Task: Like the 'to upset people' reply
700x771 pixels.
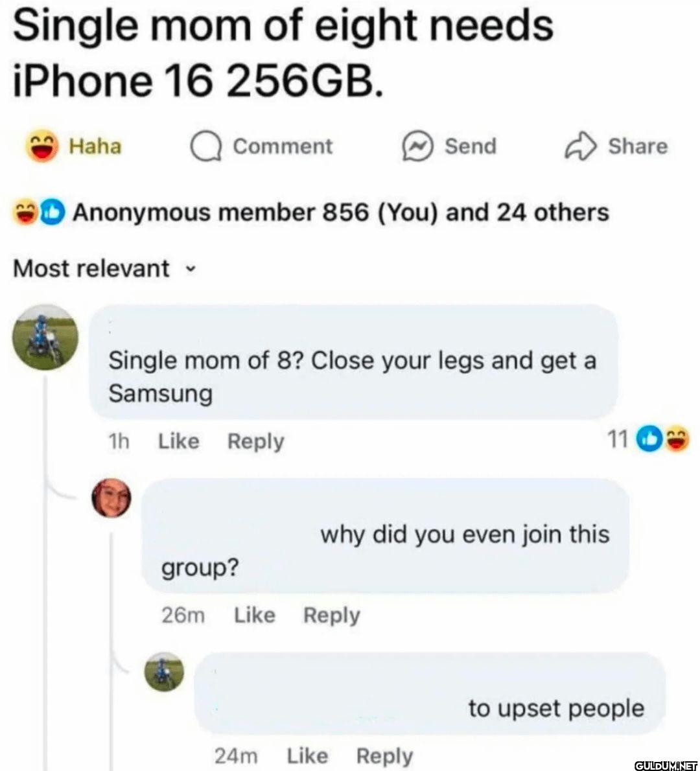Action: point(307,755)
